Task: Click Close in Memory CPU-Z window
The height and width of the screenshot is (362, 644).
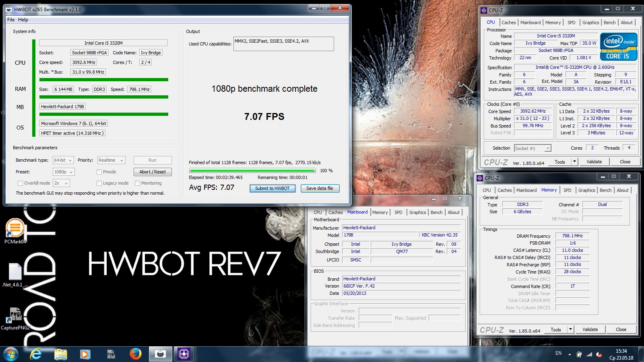Action: click(x=621, y=329)
